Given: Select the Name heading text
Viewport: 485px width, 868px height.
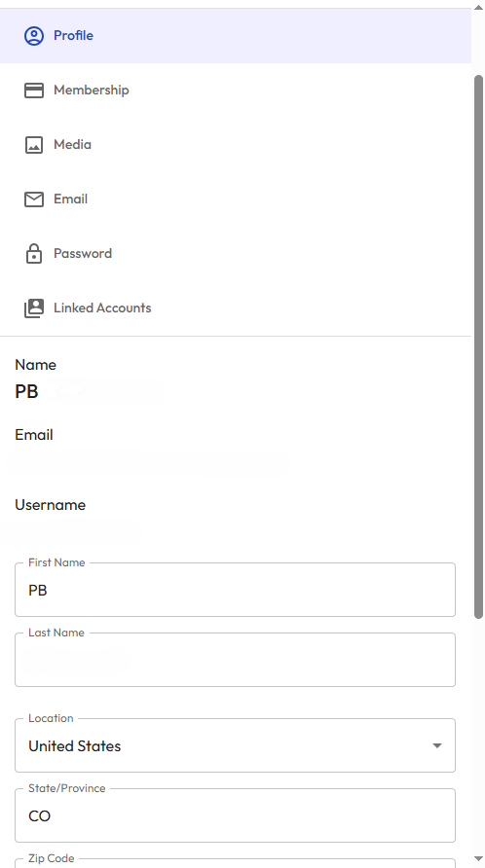Looking at the screenshot, I should pyautogui.click(x=35, y=365).
